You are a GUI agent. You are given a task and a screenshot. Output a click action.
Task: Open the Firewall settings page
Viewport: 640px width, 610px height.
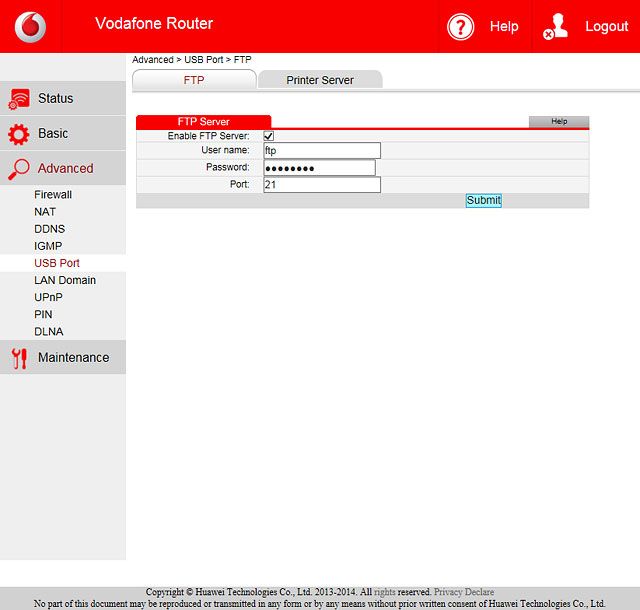tap(53, 195)
